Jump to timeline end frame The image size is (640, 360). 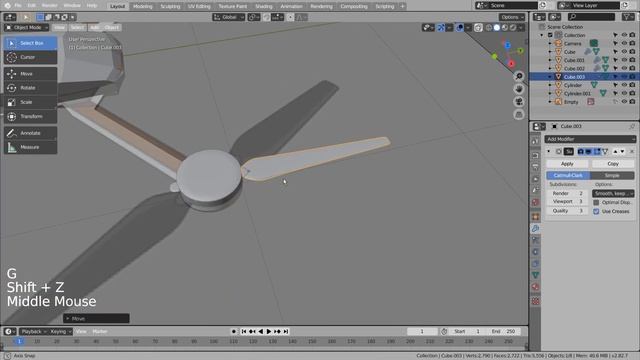286,331
